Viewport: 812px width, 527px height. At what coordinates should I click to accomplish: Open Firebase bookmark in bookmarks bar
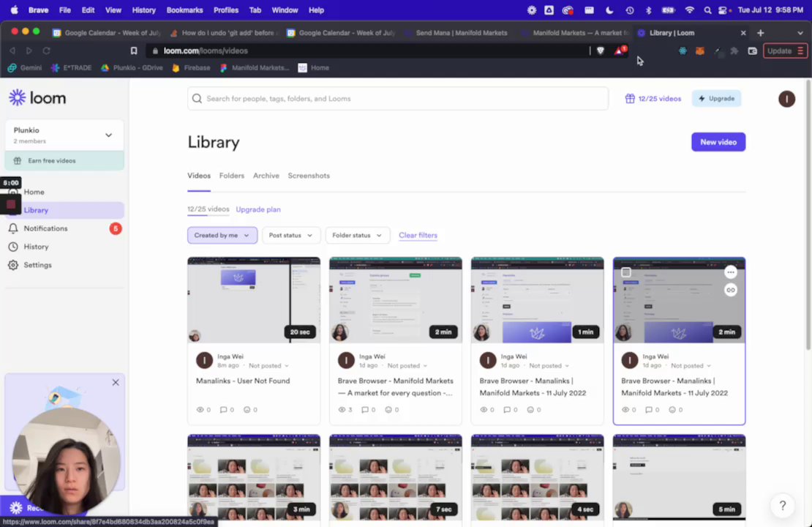191,68
